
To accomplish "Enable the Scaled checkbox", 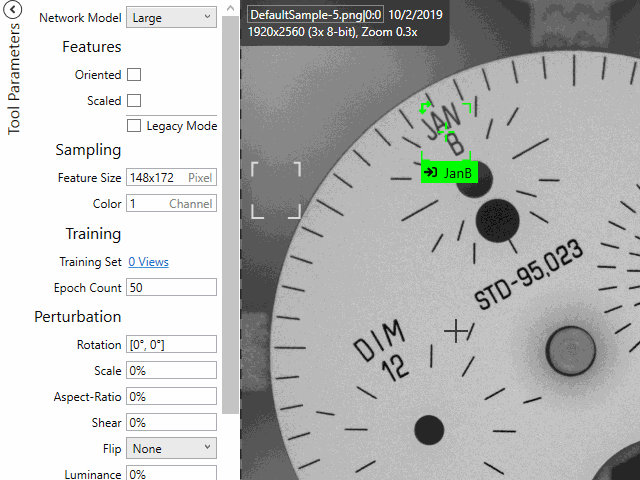I will coord(134,101).
